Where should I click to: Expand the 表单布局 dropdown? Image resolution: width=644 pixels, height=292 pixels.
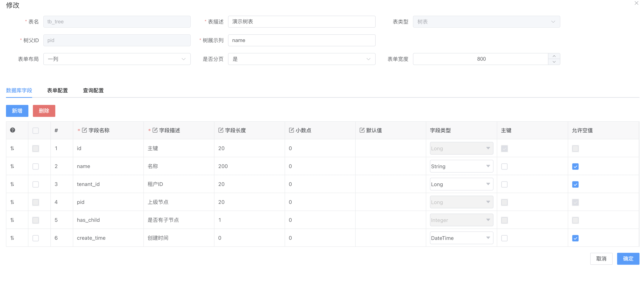(x=117, y=59)
